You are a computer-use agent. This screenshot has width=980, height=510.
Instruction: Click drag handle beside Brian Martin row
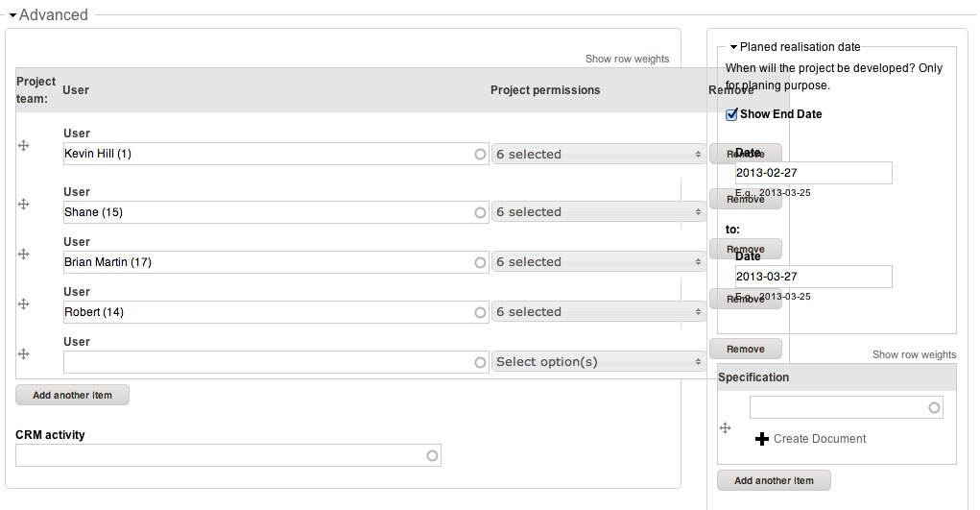[24, 254]
